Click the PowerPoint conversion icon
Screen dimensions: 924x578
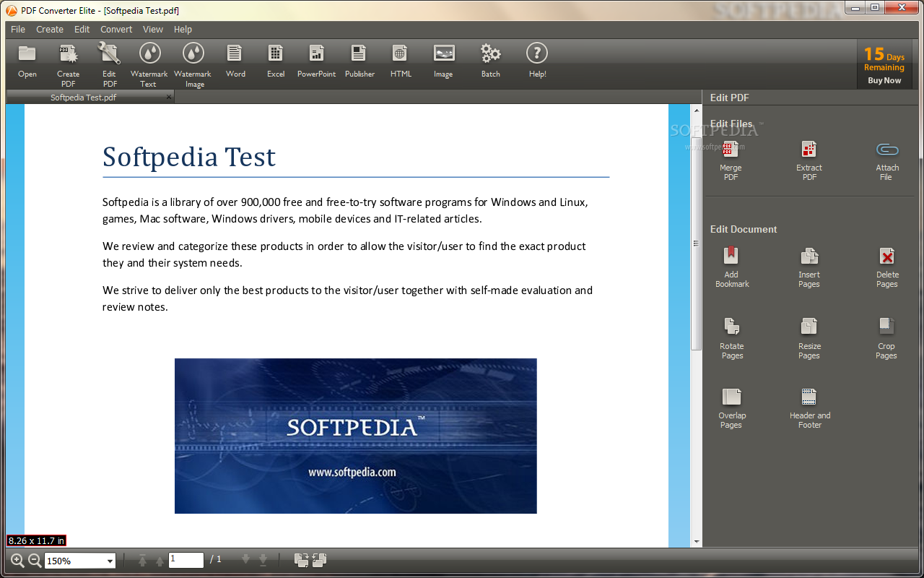coord(317,53)
